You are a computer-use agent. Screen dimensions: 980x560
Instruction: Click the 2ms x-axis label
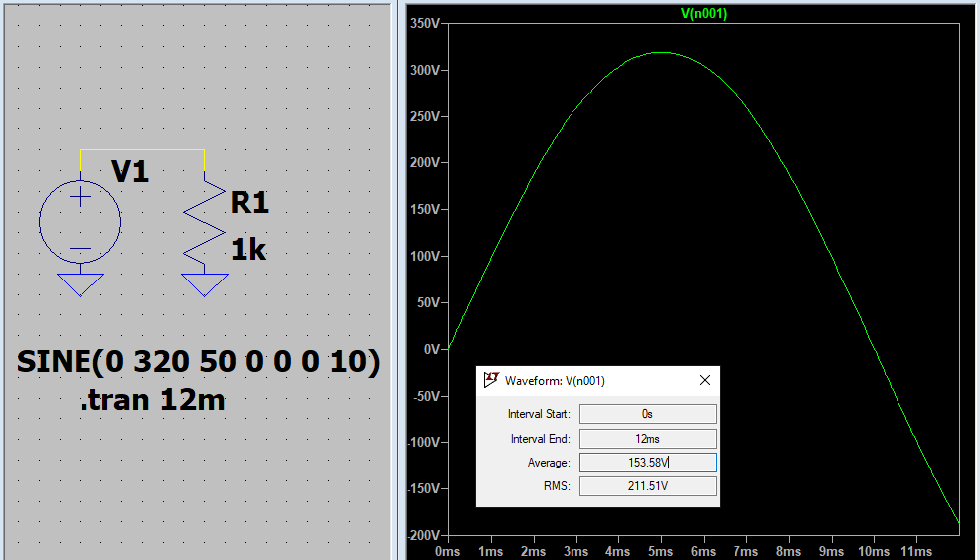click(533, 551)
